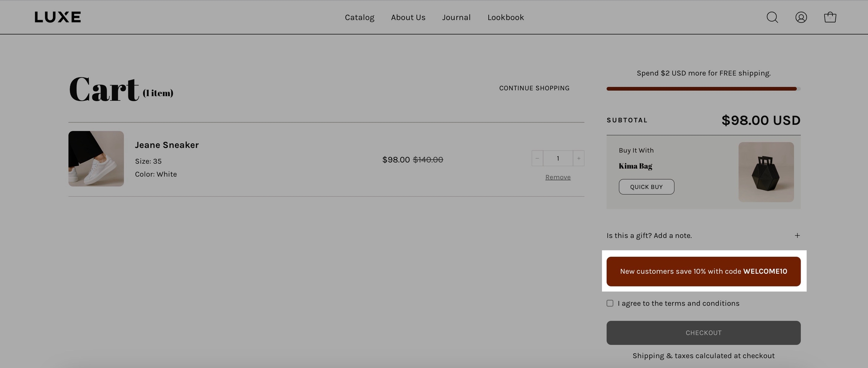Open the Catalog menu item

point(359,17)
